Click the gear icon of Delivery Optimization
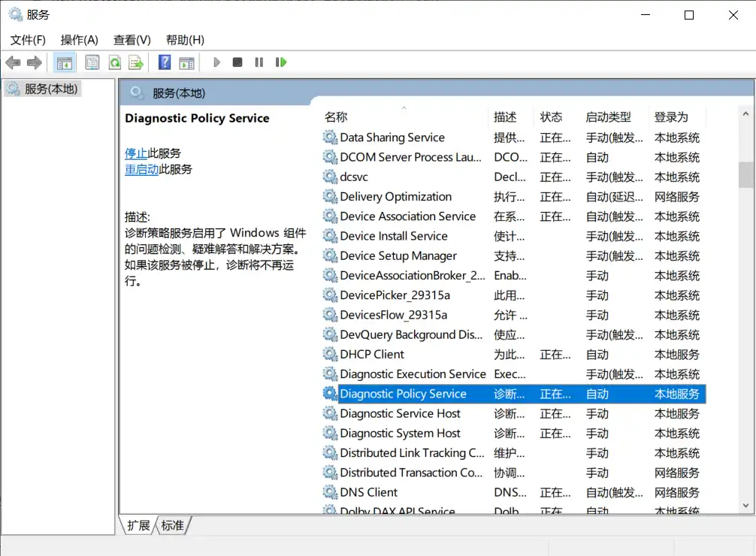The image size is (756, 556). click(330, 197)
